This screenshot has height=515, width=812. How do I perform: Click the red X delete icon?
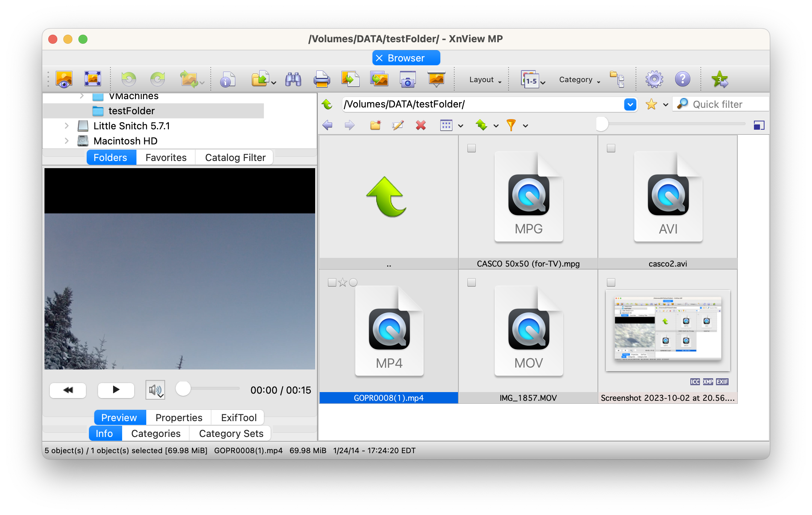[x=421, y=125]
